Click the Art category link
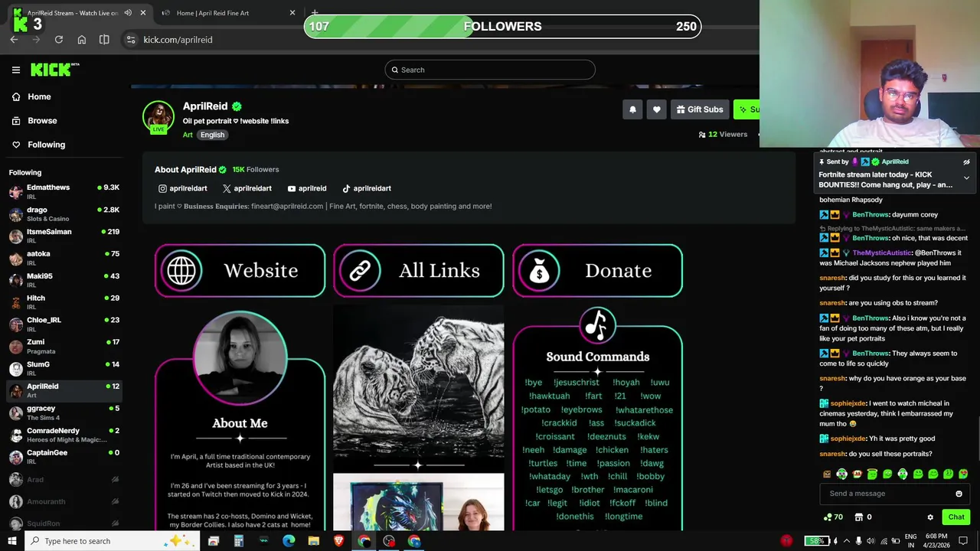980x551 pixels. (x=188, y=135)
